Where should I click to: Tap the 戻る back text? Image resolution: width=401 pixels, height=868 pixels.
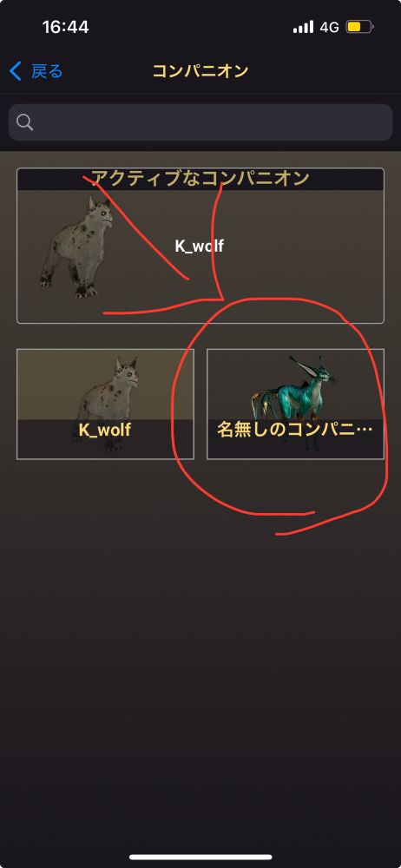tap(47, 71)
